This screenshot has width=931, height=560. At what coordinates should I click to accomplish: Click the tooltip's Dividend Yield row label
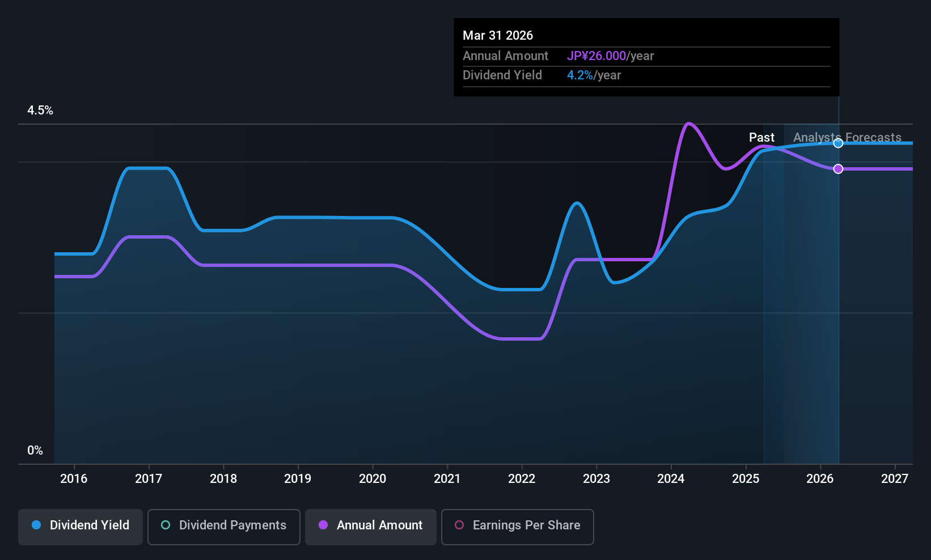[502, 75]
